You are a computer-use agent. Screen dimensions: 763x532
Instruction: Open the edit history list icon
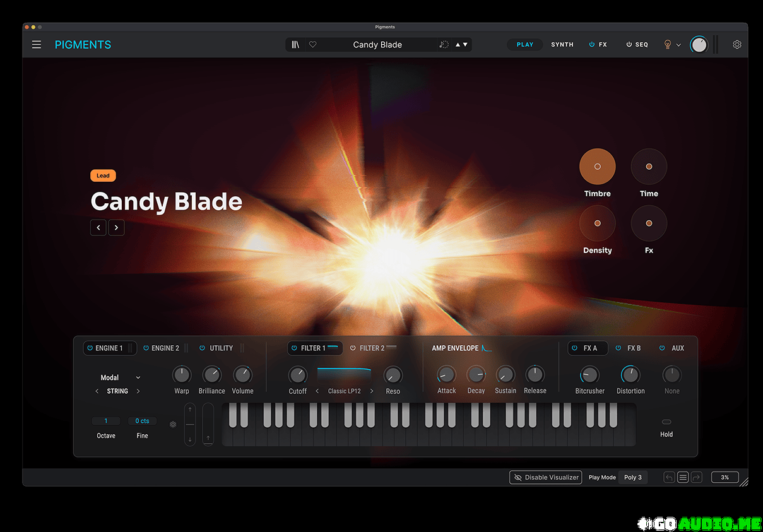[683, 478]
